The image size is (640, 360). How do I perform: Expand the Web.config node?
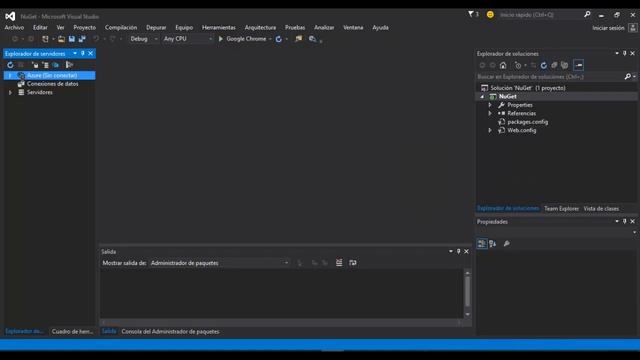click(x=490, y=131)
